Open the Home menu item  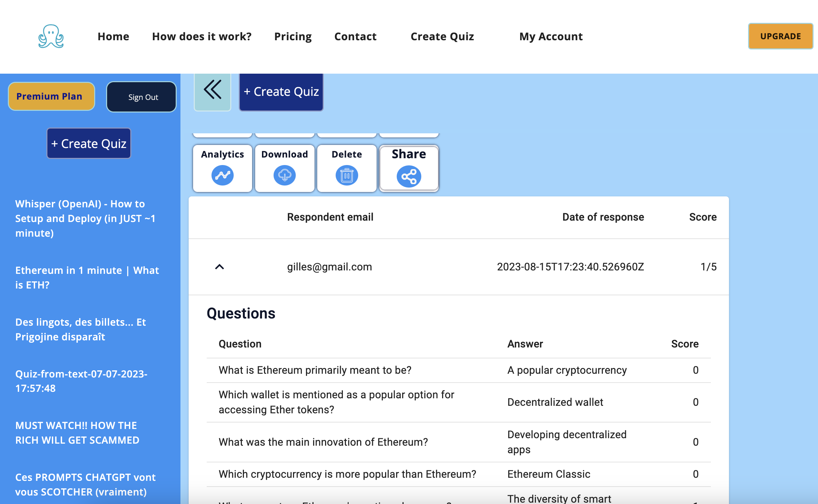pyautogui.click(x=113, y=36)
